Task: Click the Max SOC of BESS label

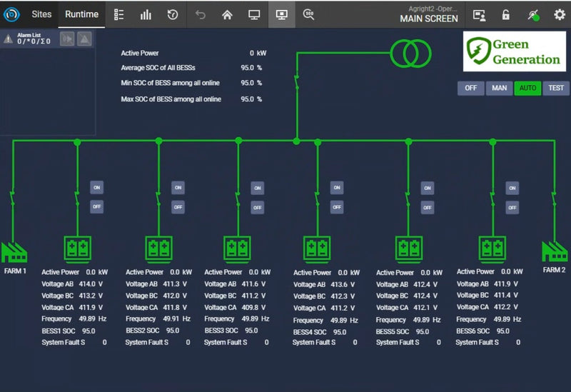Action: tap(171, 99)
